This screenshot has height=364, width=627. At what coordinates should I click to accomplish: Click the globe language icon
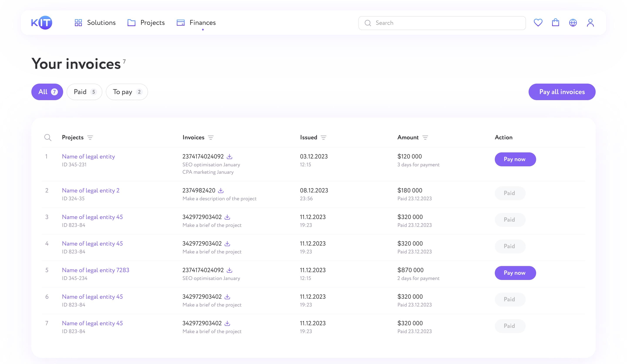pyautogui.click(x=573, y=23)
